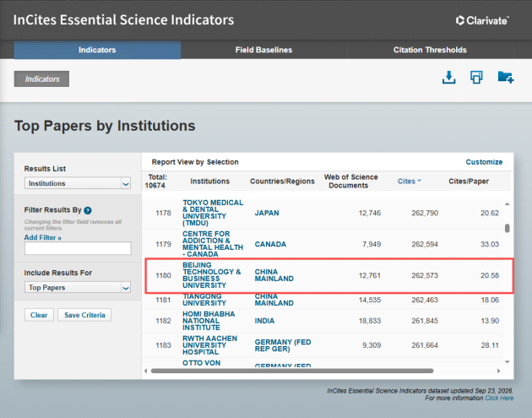Click documents value 14,535
The width and height of the screenshot is (532, 418).
coord(370,300)
